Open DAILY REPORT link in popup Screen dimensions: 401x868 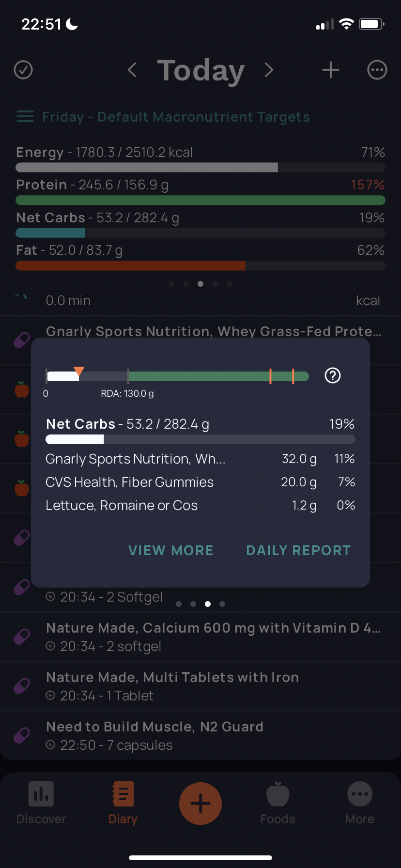(x=298, y=550)
